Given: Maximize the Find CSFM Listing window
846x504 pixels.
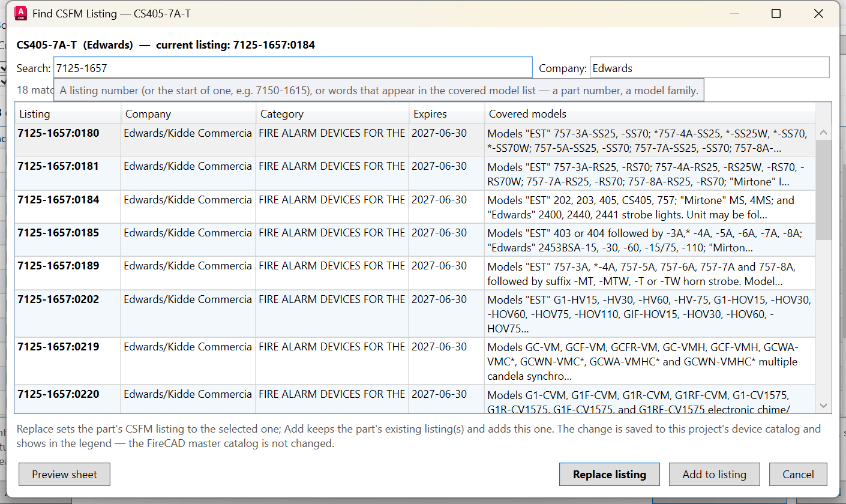Looking at the screenshot, I should coord(776,13).
